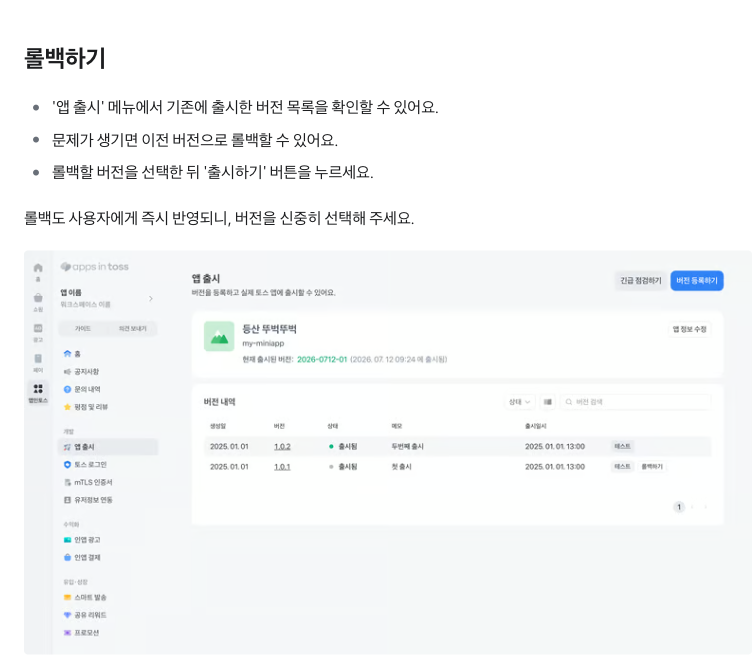
Task: Click pagination page 1 button
Action: click(679, 507)
